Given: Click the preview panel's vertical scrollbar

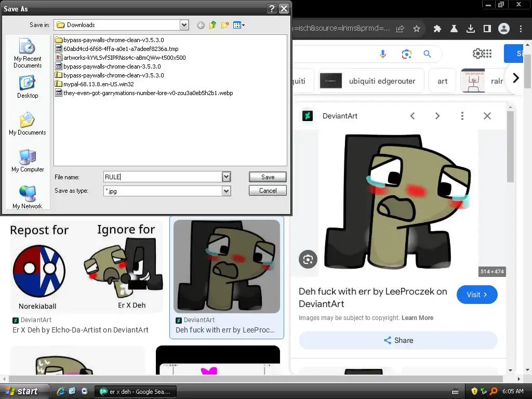Looking at the screenshot, I should 510,146.
